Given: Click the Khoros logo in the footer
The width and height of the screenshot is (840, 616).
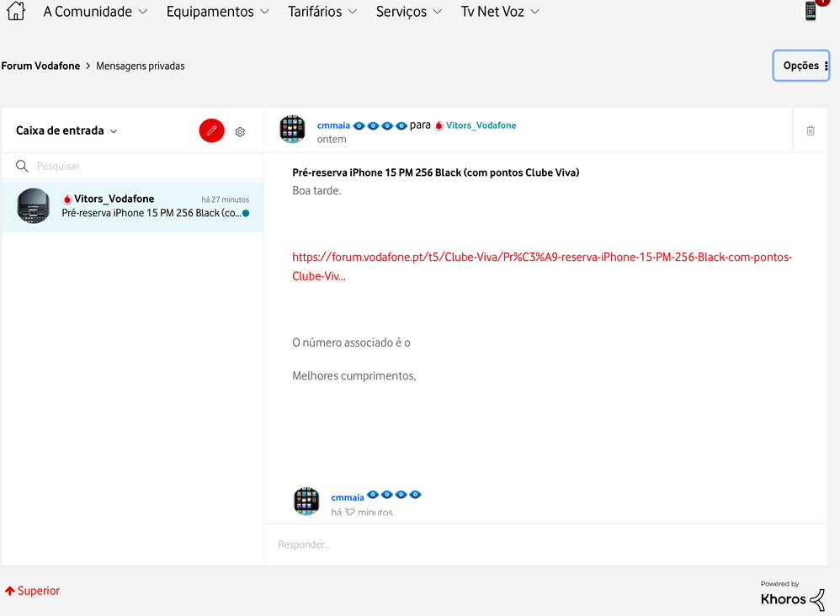Looking at the screenshot, I should (793, 598).
